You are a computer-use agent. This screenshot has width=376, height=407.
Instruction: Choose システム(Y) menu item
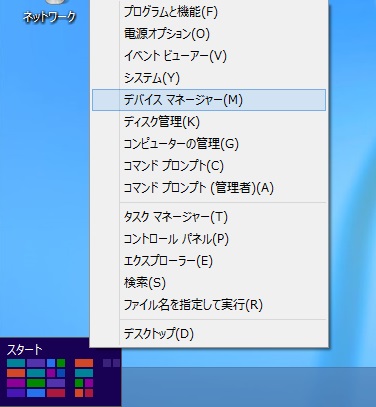[209, 78]
